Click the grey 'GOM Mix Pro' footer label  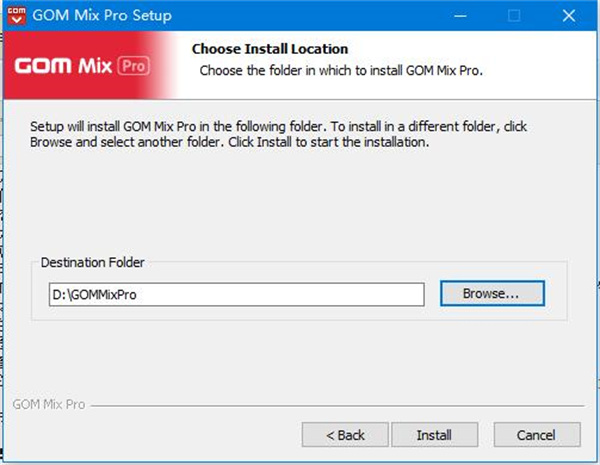point(49,405)
